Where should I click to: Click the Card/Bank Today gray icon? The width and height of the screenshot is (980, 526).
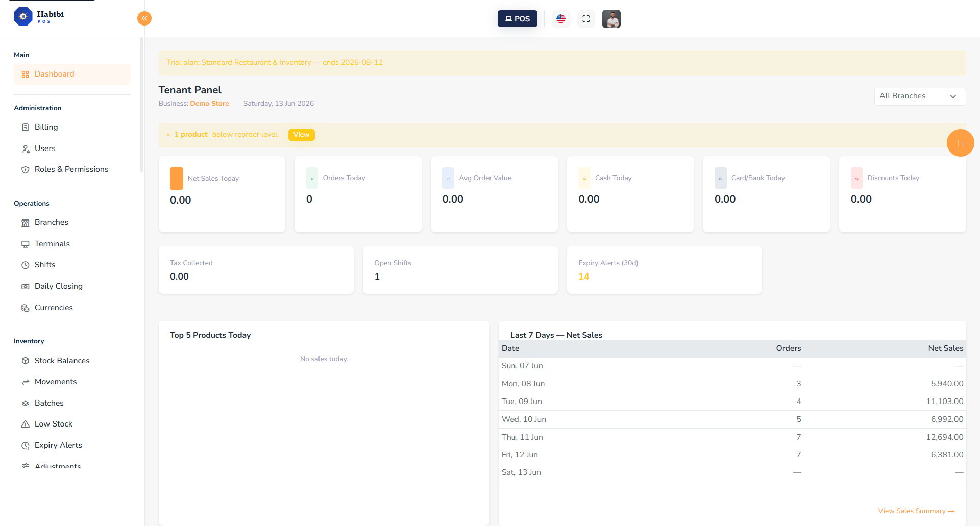point(721,178)
